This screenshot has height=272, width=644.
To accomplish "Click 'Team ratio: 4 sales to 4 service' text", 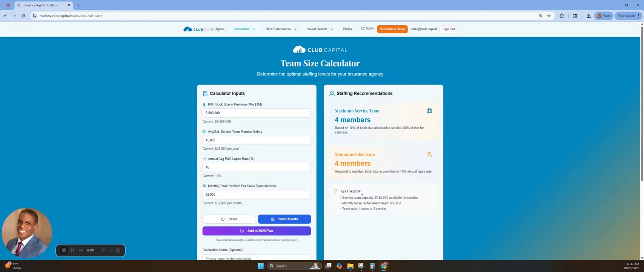I will [x=364, y=209].
